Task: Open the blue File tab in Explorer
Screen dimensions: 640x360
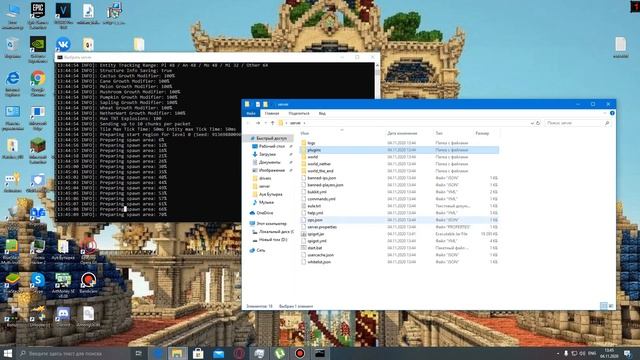Action: [x=251, y=113]
